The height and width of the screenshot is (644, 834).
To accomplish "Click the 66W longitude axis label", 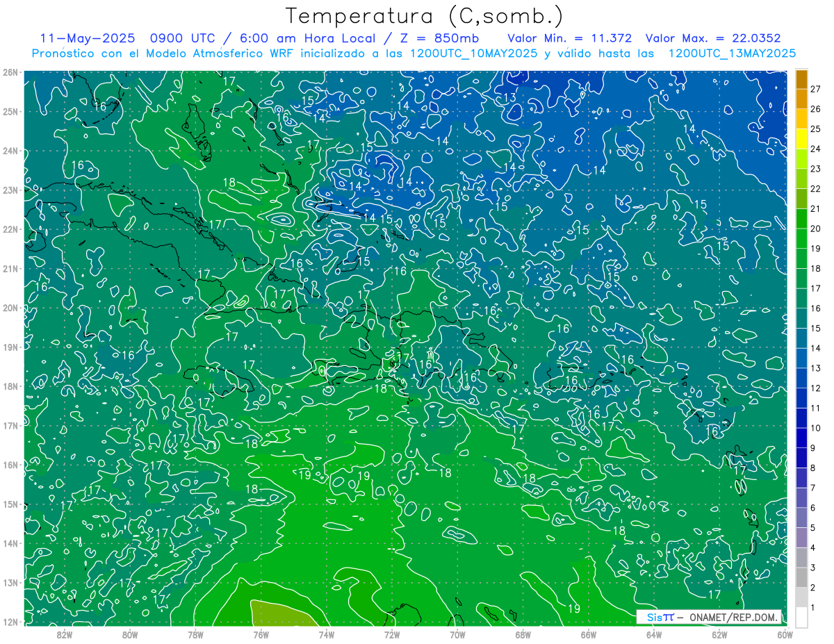I will (x=589, y=634).
